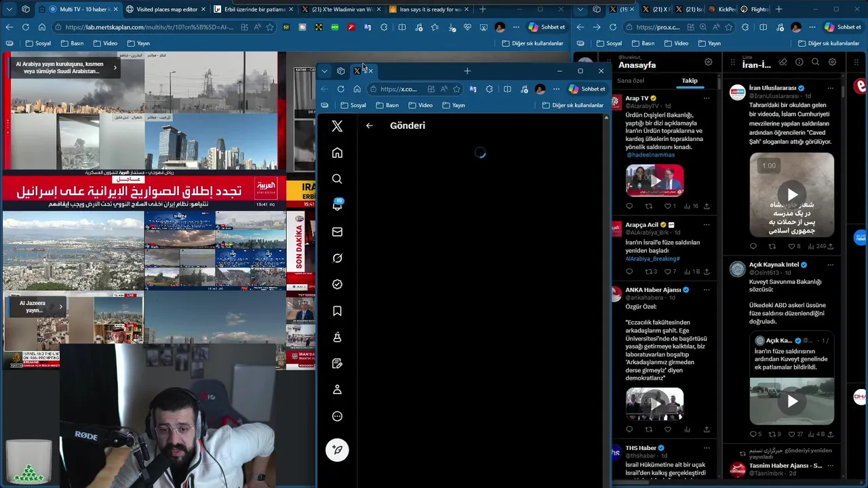
Task: Like the İran Uluslararası post
Action: pyautogui.click(x=791, y=247)
